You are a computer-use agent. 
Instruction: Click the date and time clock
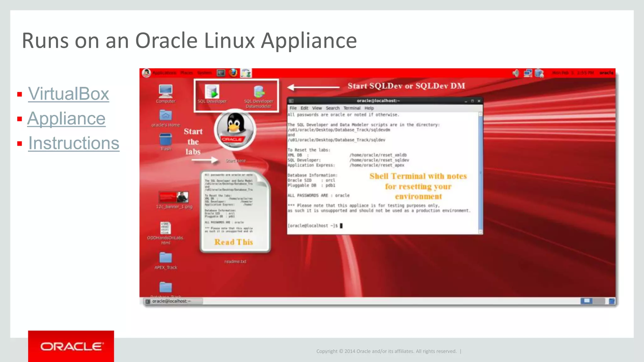573,73
